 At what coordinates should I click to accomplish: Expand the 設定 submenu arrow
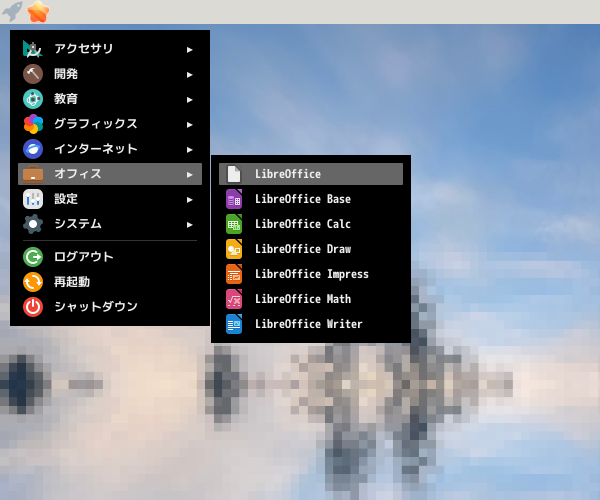click(189, 200)
